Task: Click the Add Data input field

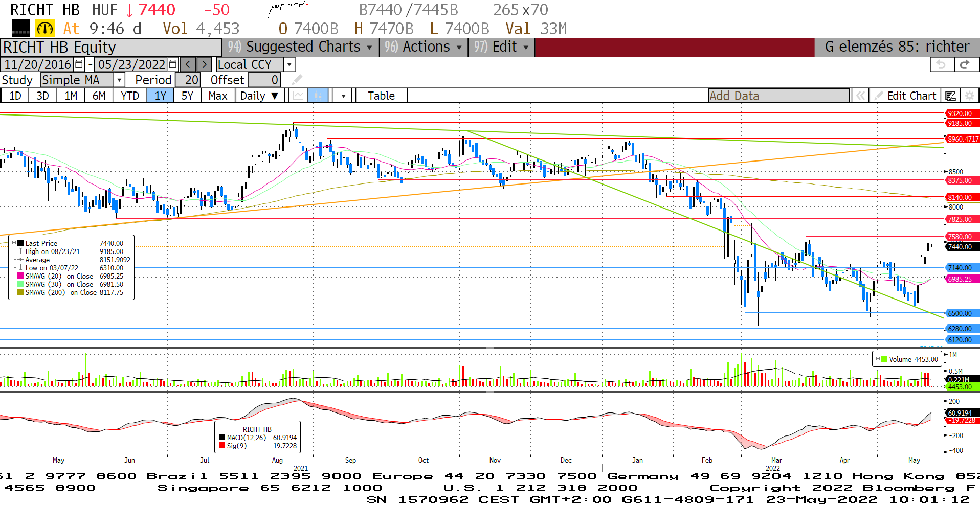Action: tap(778, 96)
